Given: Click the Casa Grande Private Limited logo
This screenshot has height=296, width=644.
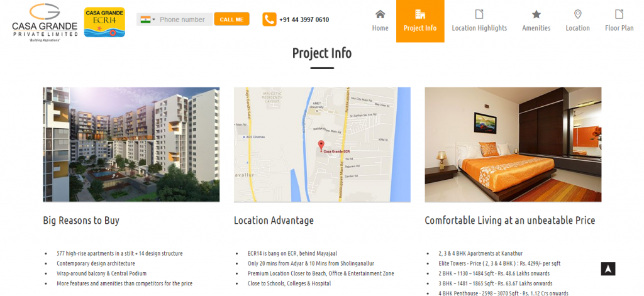Looking at the screenshot, I should 45,23.
